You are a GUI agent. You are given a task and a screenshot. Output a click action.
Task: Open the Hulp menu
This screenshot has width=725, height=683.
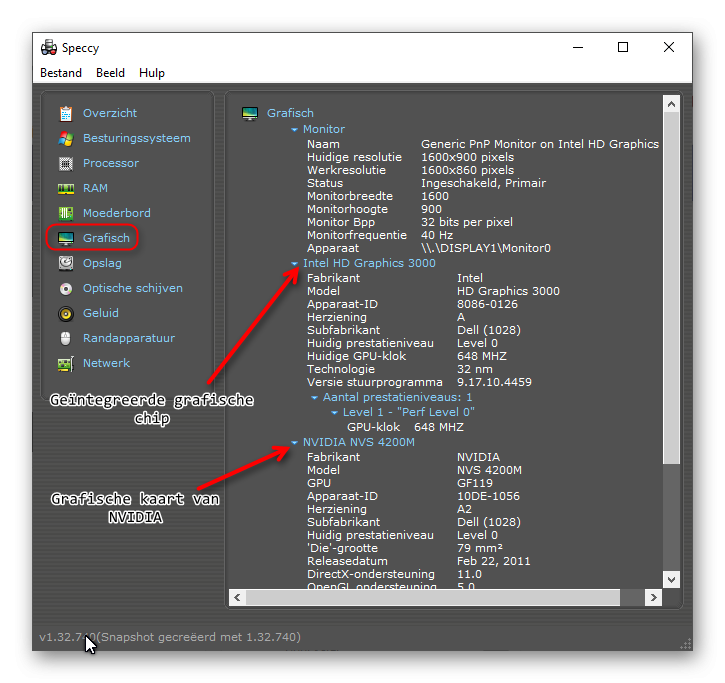tap(152, 73)
